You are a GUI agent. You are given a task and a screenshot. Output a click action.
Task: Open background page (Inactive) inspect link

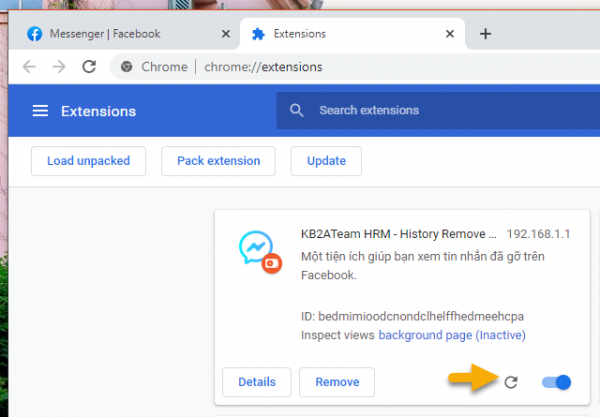452,335
